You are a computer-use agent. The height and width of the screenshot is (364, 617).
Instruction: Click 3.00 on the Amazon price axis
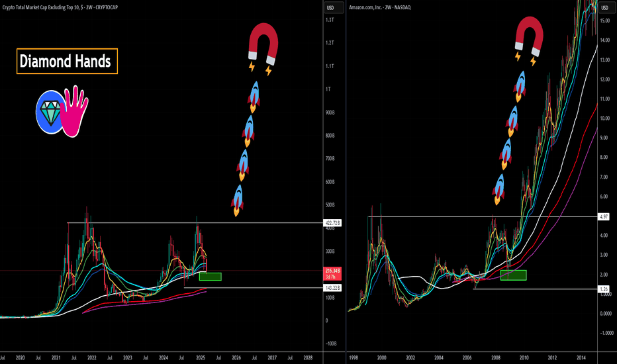point(604,255)
